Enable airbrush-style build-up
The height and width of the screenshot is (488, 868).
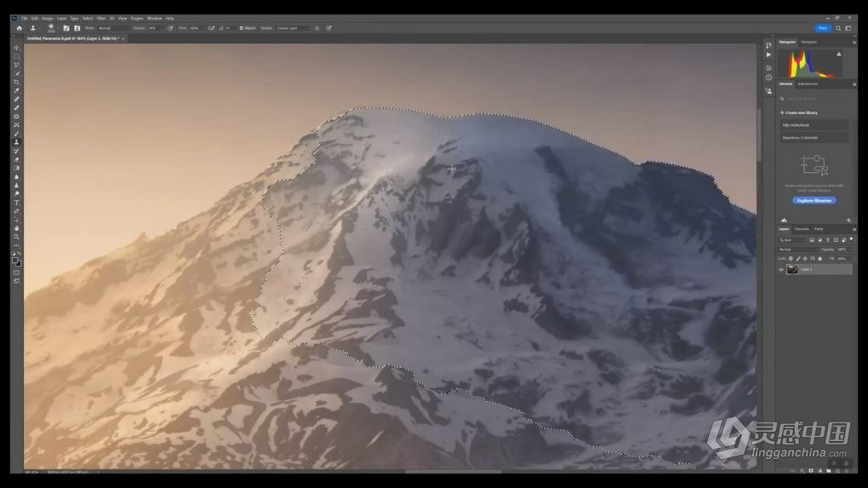click(x=211, y=28)
